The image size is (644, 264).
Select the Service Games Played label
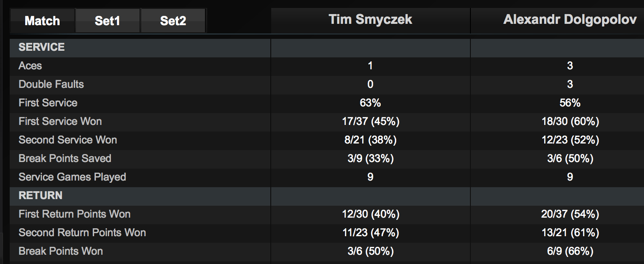[x=72, y=177]
